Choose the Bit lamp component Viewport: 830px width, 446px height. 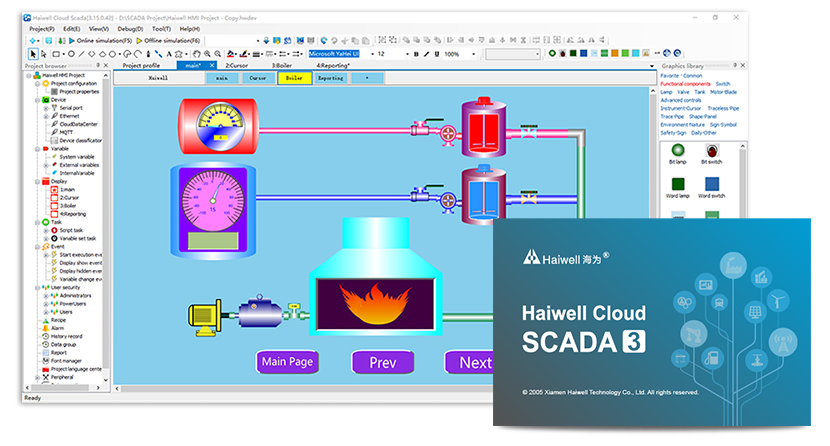(678, 149)
